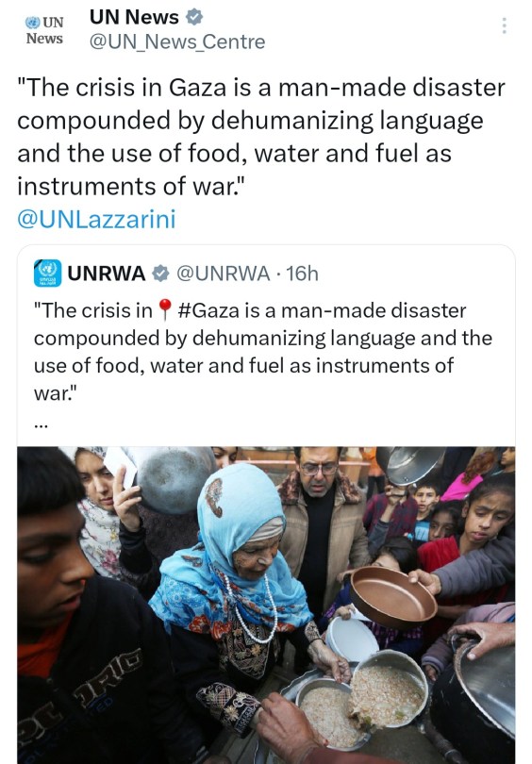Image resolution: width=532 pixels, height=764 pixels.
Task: Expand the quoted tweet via the ellipsis
Action: pyautogui.click(x=41, y=424)
